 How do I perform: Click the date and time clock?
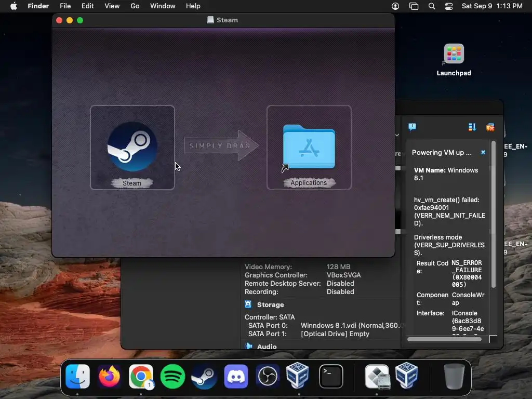(492, 6)
